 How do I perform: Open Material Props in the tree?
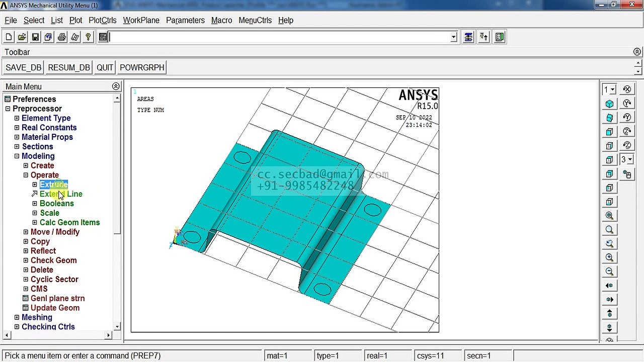(x=47, y=137)
